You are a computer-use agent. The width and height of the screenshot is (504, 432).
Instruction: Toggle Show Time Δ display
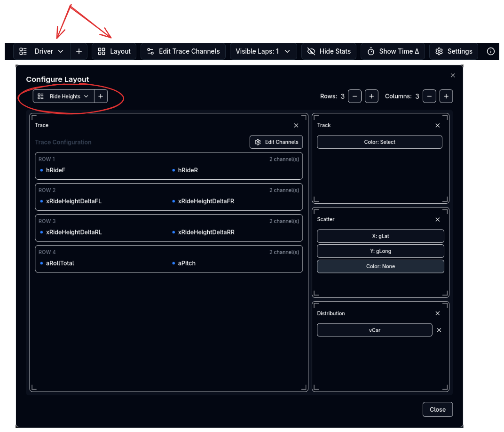click(x=393, y=51)
